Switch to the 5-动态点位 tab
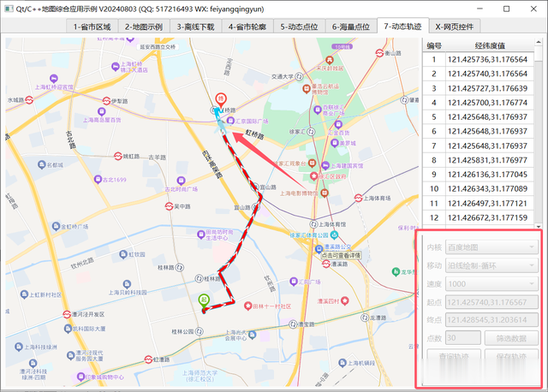Screen dimensions: 548x392 [299, 27]
